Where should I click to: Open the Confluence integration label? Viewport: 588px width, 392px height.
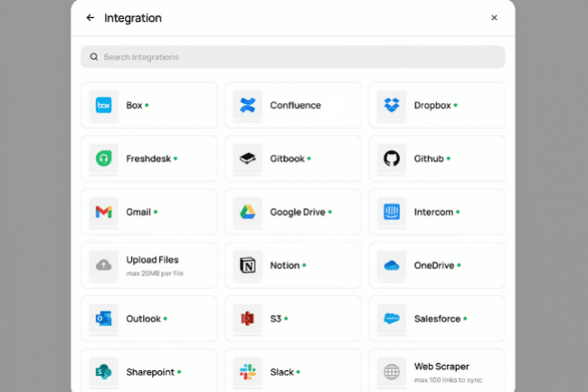(295, 105)
